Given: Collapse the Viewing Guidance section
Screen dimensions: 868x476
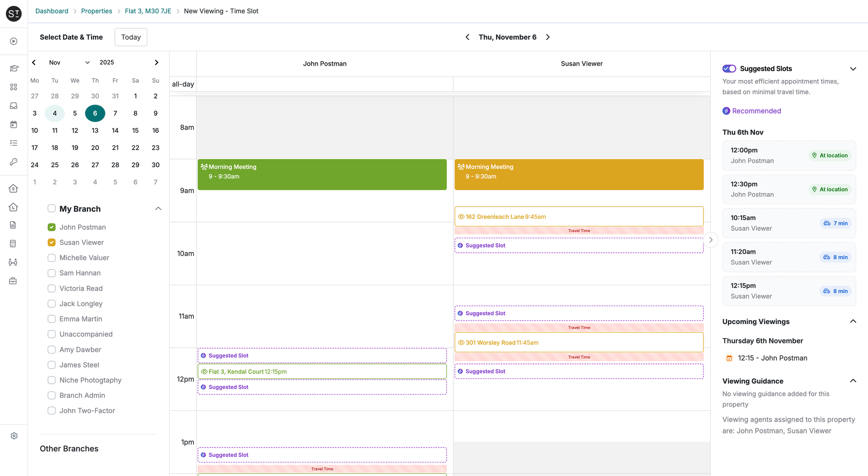Looking at the screenshot, I should tap(853, 381).
